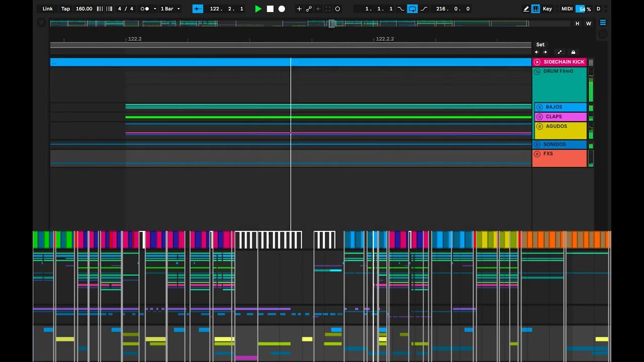Image resolution: width=644 pixels, height=362 pixels.
Task: Click the Re-enable Automation arrow icon
Action: pyautogui.click(x=318, y=9)
